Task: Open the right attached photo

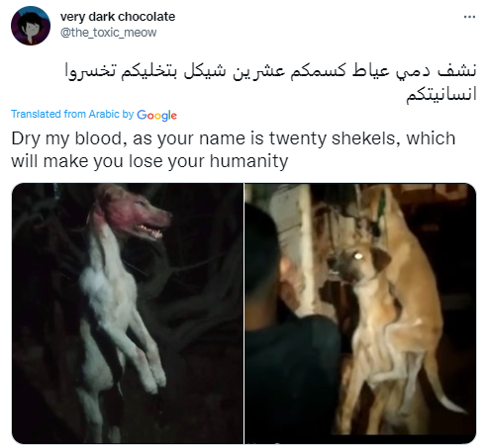Action: tap(360, 314)
